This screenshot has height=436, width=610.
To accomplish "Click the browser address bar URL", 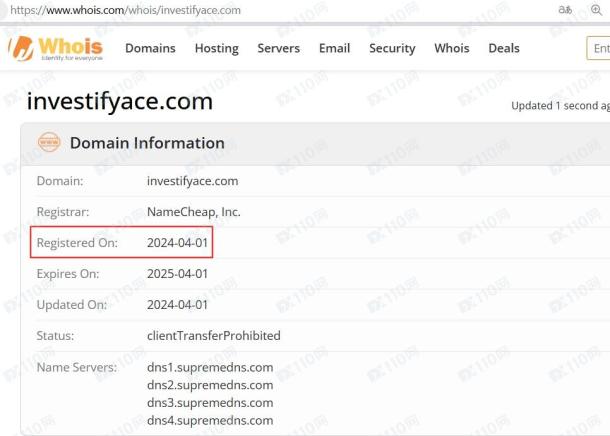I will 125,10.
